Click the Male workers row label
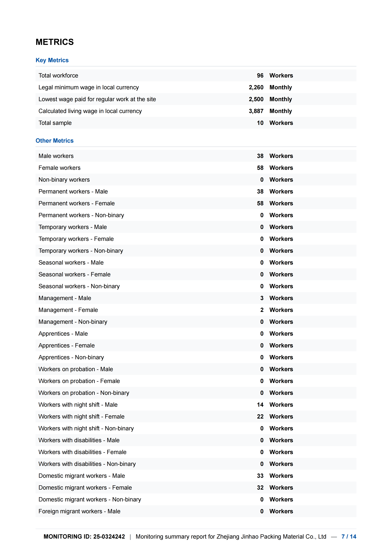The width and height of the screenshot is (392, 554). [x=56, y=156]
